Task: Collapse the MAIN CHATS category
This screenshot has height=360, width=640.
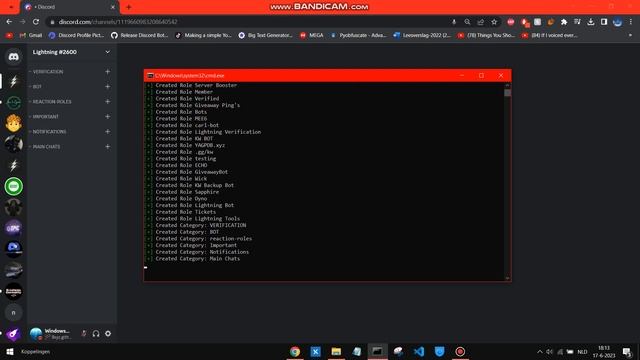Action: click(x=46, y=147)
